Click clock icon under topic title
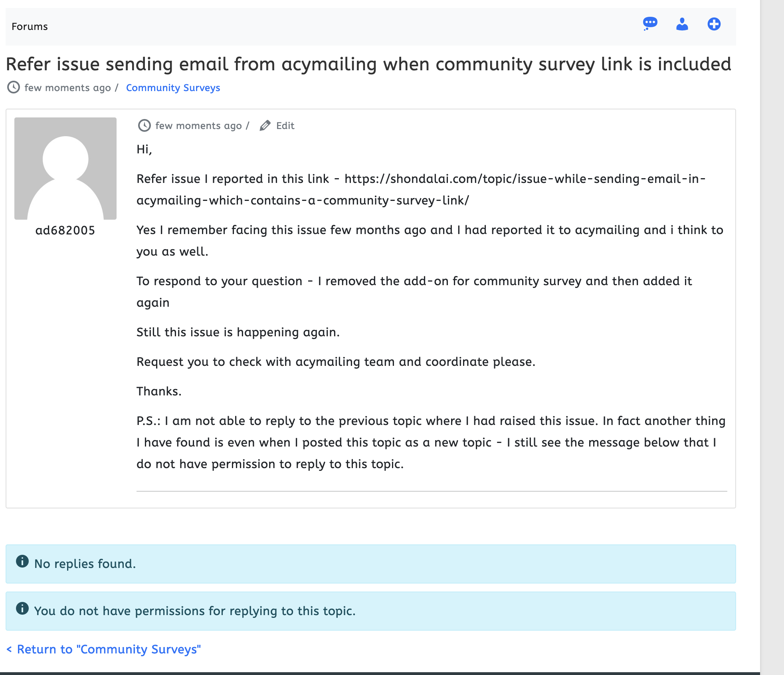Viewport: 784px width, 675px height. click(14, 87)
